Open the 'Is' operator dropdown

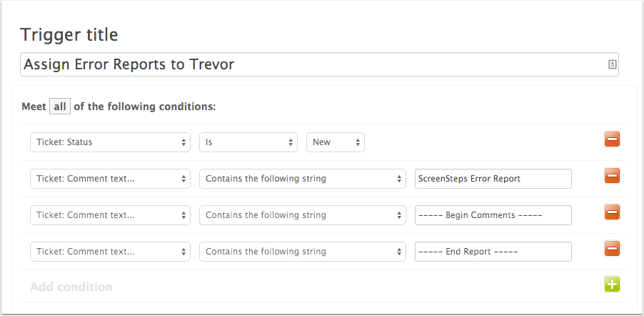coord(248,142)
